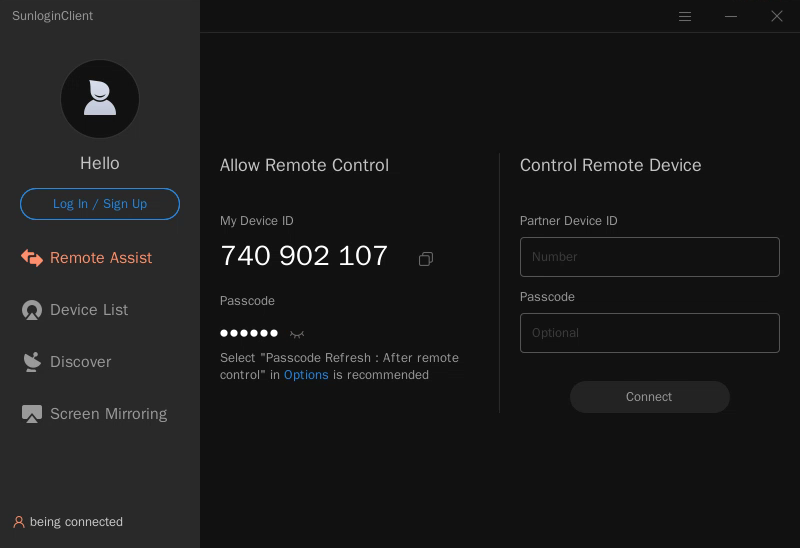This screenshot has width=800, height=548.
Task: Minimize the SunloginClient window
Action: [731, 16]
